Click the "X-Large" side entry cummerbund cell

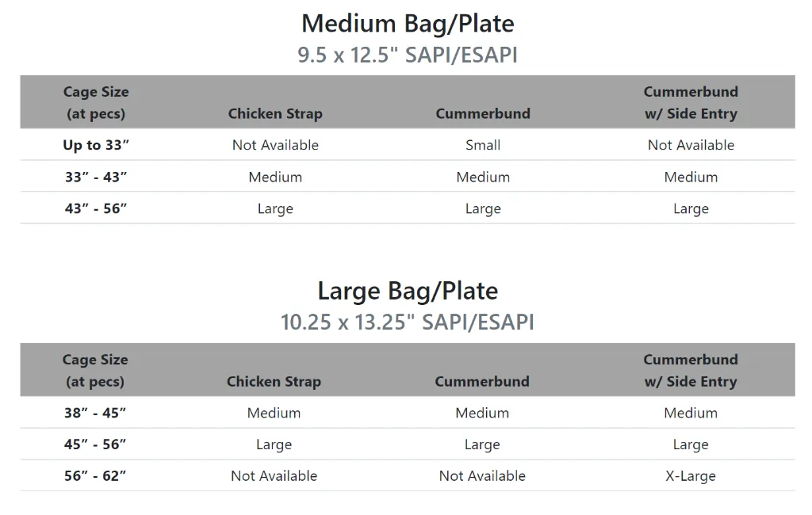pyautogui.click(x=691, y=476)
